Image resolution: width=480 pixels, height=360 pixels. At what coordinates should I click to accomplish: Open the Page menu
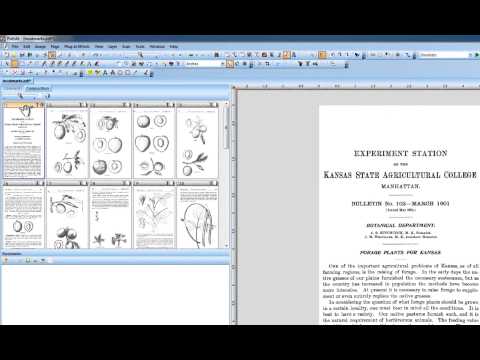(55, 46)
